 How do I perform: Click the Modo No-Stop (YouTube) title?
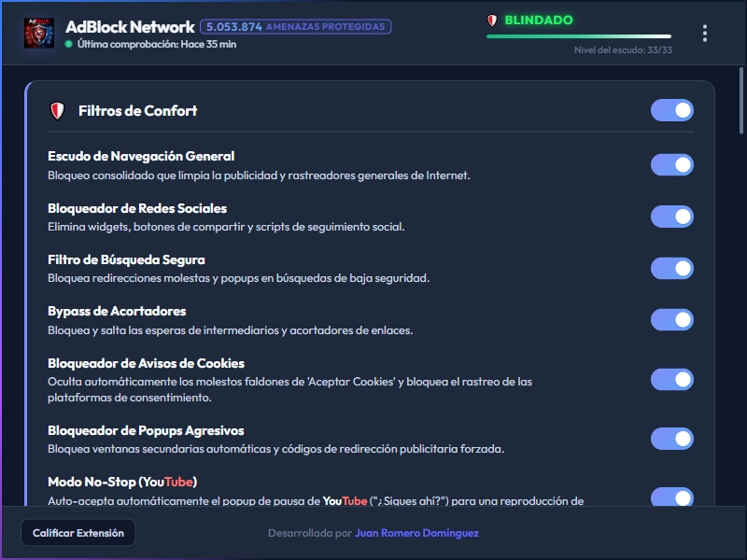(122, 483)
